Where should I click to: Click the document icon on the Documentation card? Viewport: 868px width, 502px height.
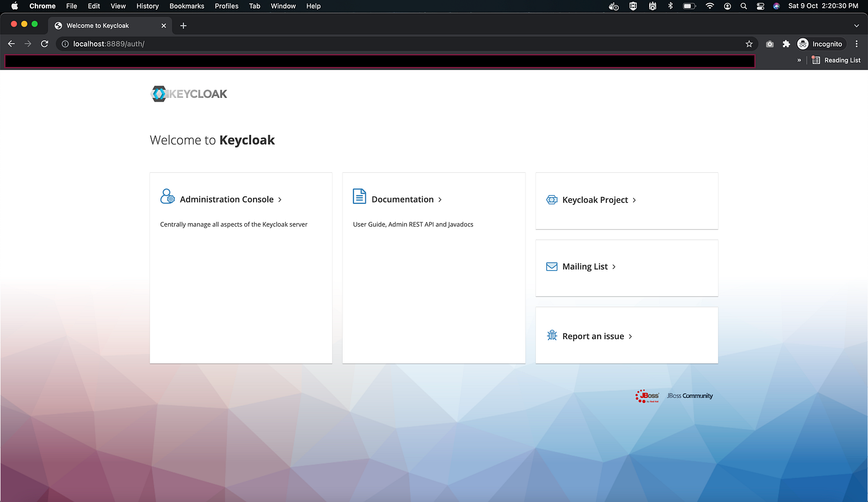[359, 196]
